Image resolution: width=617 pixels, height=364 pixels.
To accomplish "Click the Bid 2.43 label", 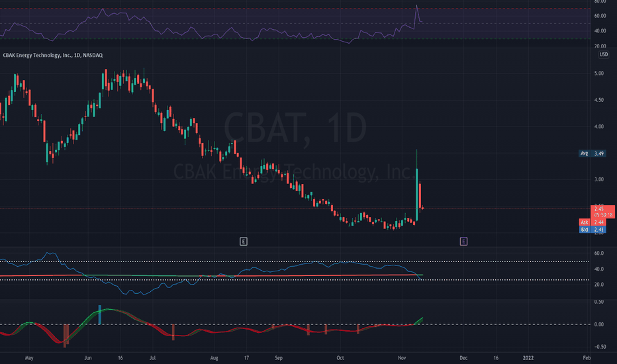I will (593, 230).
